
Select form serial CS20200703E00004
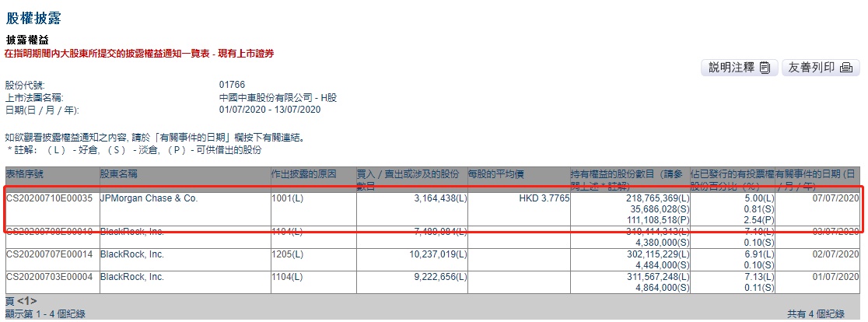(x=49, y=277)
